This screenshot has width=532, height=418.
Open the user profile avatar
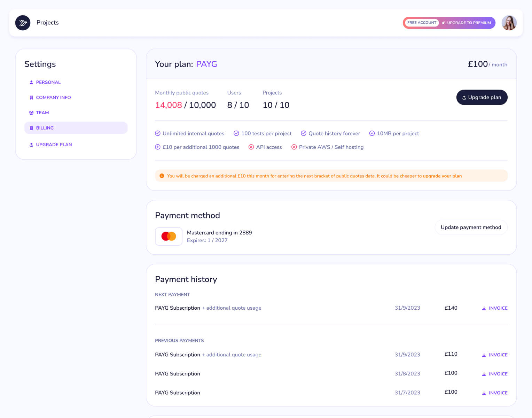tap(509, 23)
